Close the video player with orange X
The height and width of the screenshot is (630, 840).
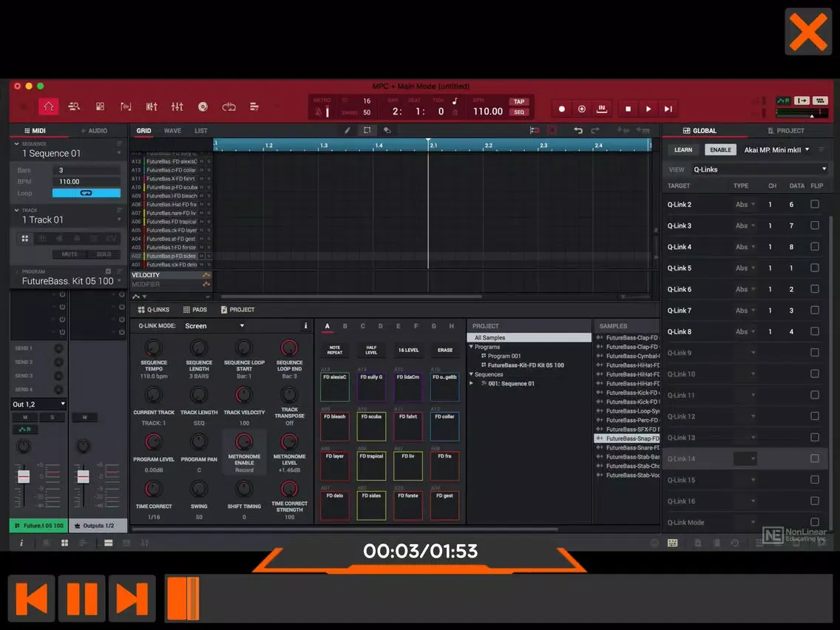(x=808, y=32)
